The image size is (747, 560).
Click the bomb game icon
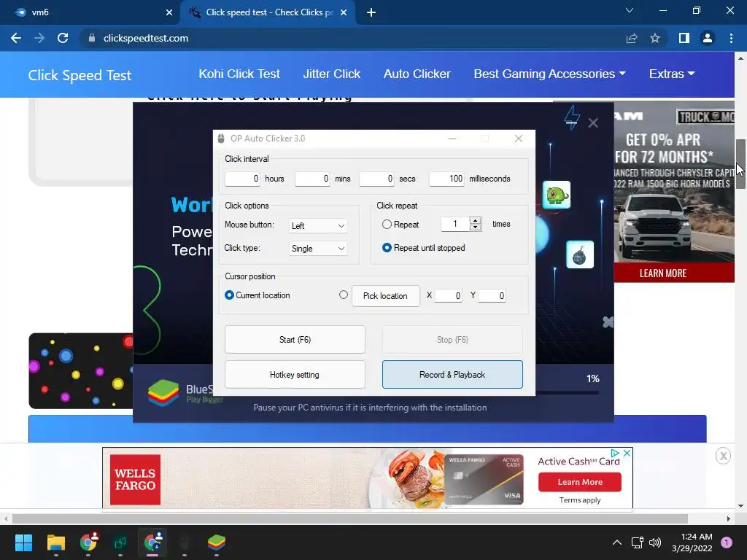(x=580, y=254)
